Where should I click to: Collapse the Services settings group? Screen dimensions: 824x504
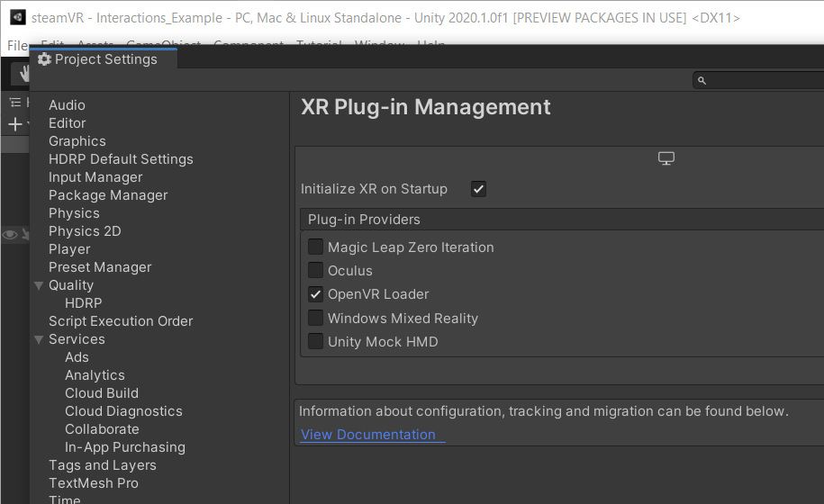(x=39, y=339)
